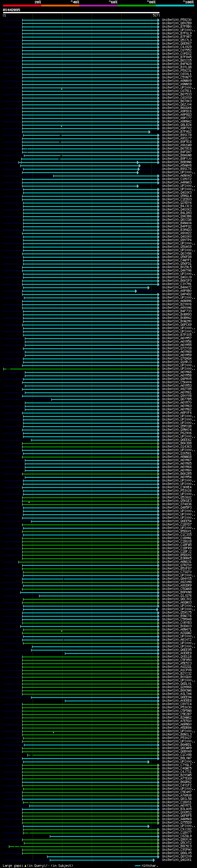Select hit label UniRef100_B6T8K3
This screenshot has height=868, width=197.
(x=176, y=101)
